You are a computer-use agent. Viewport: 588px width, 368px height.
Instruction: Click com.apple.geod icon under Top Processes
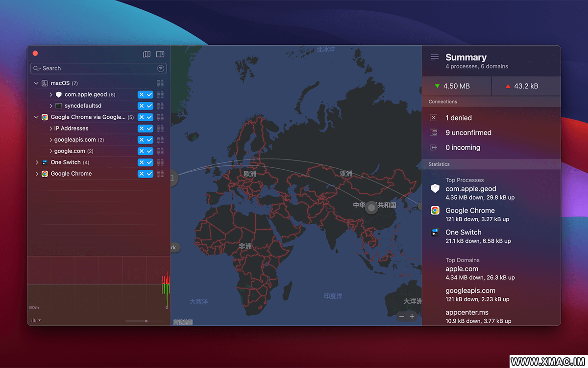point(435,189)
